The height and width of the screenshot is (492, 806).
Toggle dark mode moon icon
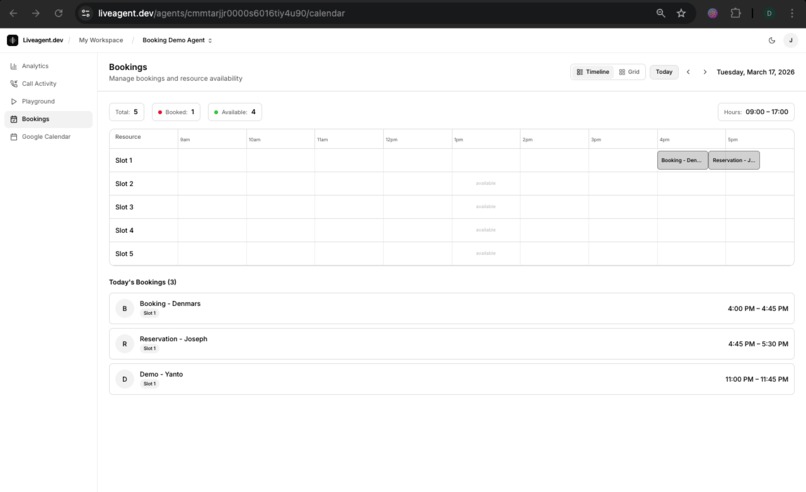(x=772, y=40)
